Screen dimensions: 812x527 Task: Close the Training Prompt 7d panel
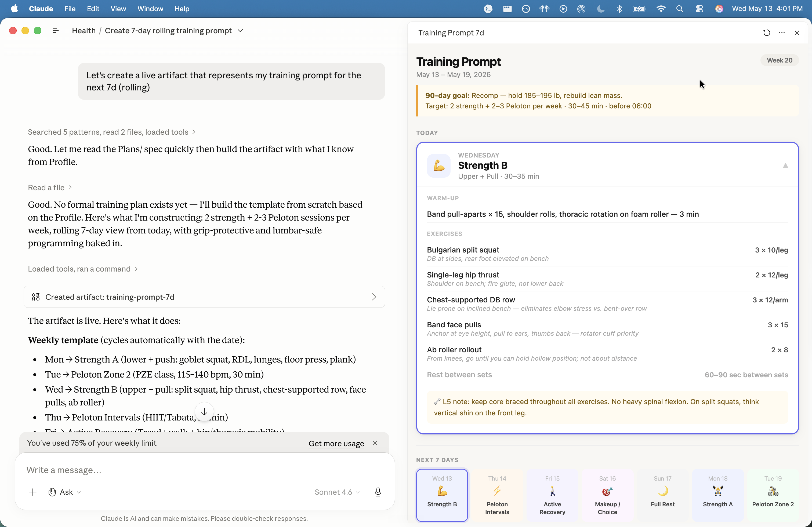(797, 33)
